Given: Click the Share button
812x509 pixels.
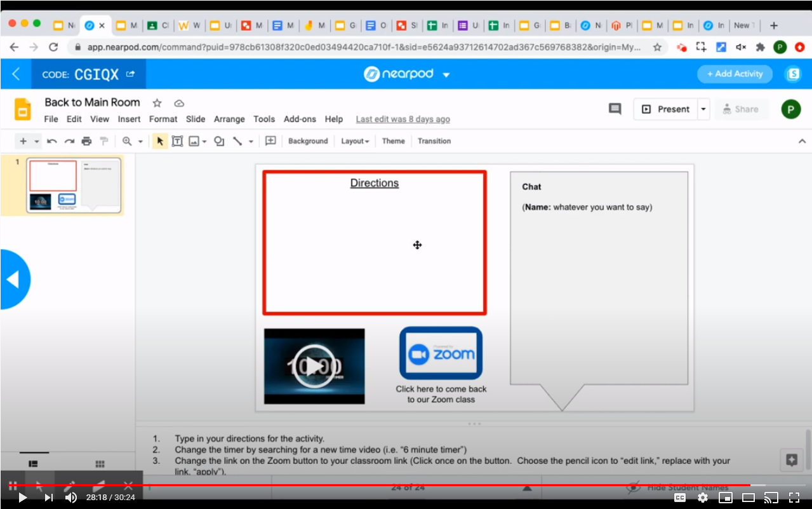Looking at the screenshot, I should [x=741, y=109].
